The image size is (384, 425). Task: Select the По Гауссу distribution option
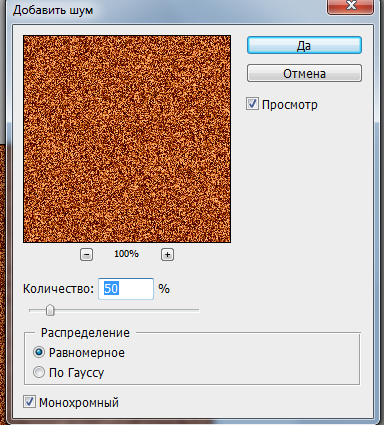39,372
